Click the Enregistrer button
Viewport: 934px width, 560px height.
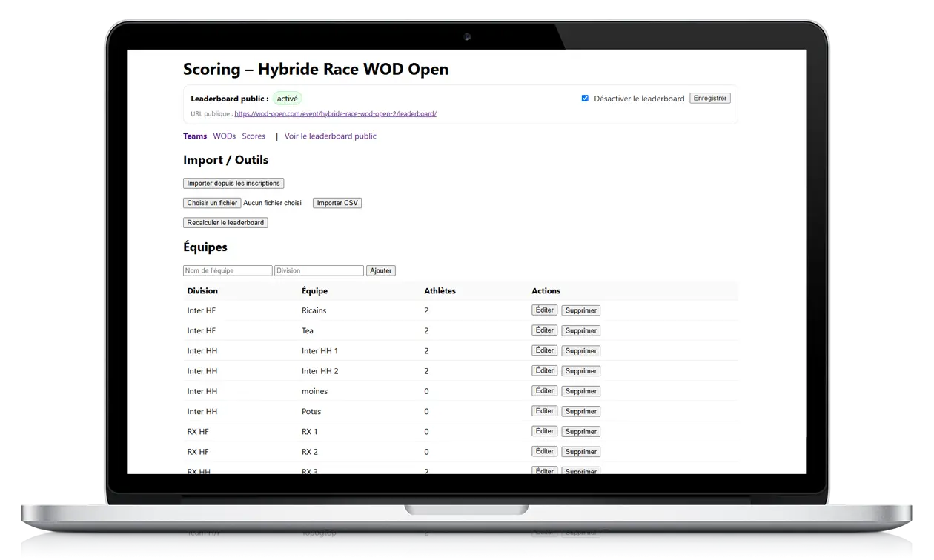[x=709, y=98]
